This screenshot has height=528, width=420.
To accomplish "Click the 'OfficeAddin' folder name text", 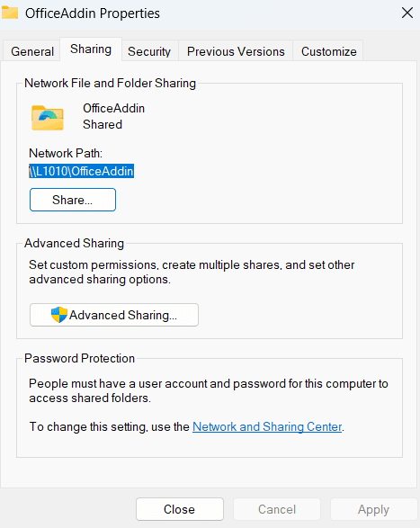I will pos(114,109).
